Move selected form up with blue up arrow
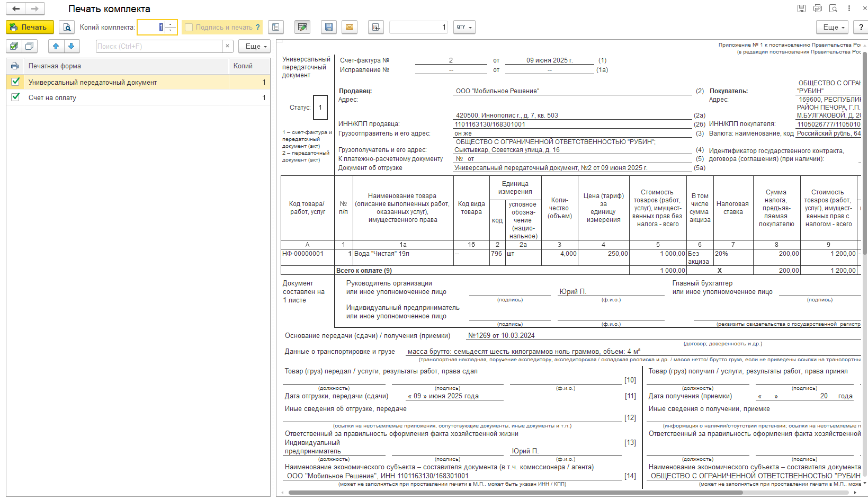This screenshot has height=500, width=868. click(x=56, y=46)
